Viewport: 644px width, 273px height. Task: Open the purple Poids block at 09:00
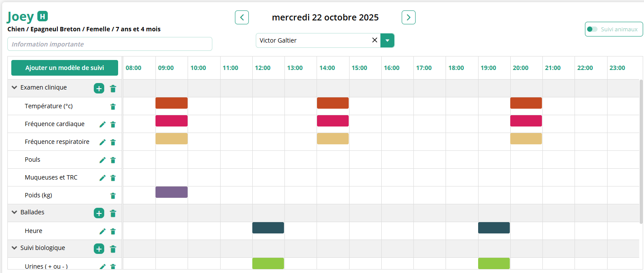click(172, 192)
